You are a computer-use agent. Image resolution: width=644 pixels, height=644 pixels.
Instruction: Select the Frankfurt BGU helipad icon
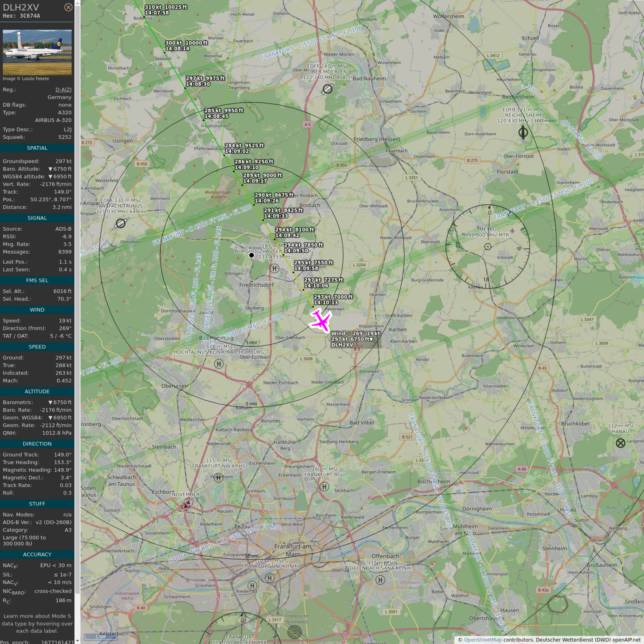[325, 487]
